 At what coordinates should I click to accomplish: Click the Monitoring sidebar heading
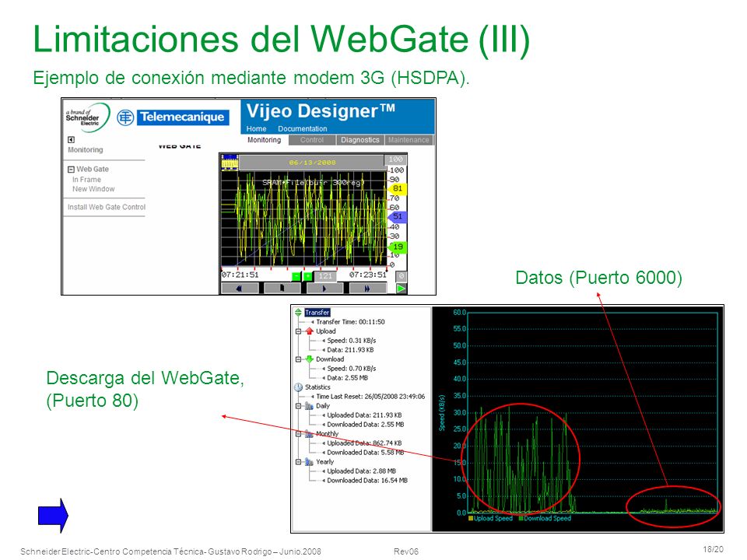86,150
